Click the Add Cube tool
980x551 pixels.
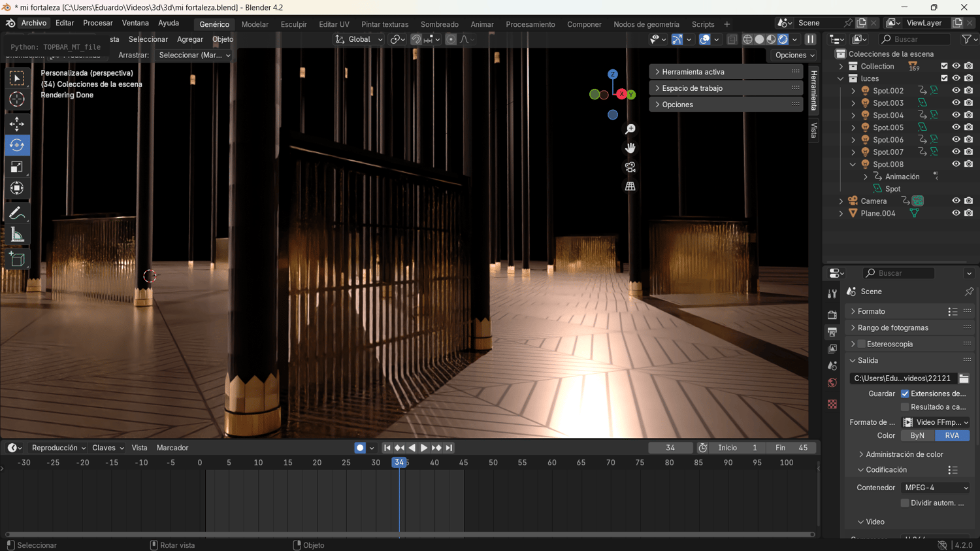(x=17, y=259)
